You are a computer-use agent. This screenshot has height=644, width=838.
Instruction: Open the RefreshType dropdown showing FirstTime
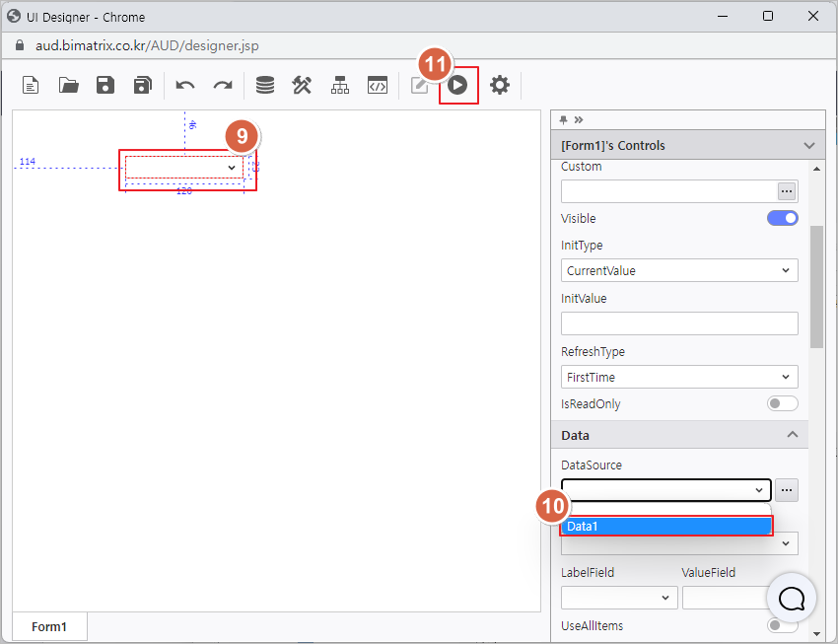click(679, 377)
